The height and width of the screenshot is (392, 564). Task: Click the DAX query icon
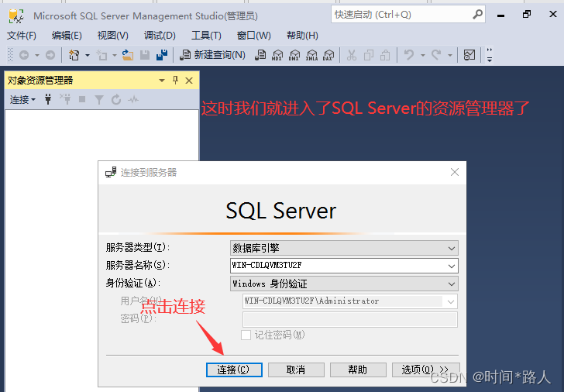point(328,55)
